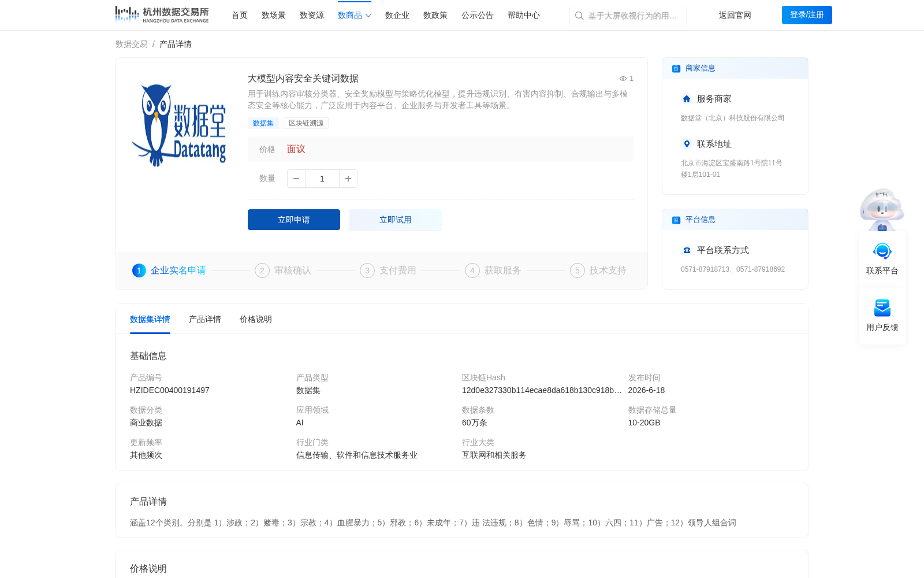Open 数政策 navigation item
This screenshot has width=924, height=578.
[x=435, y=15]
